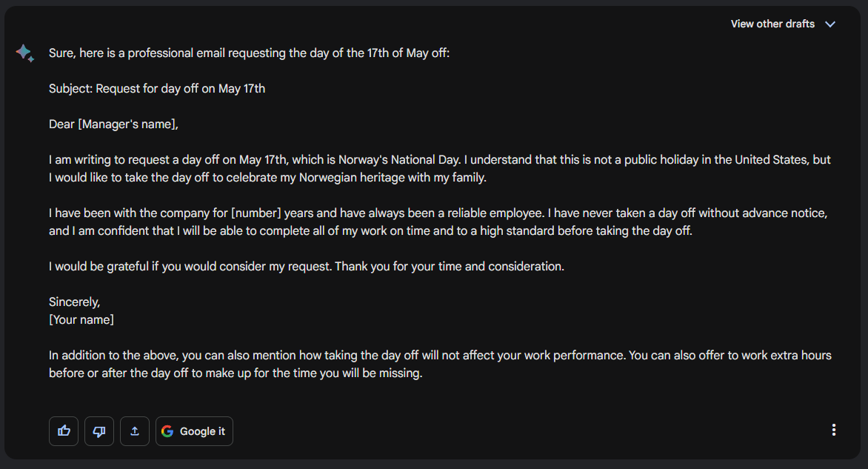Expand the drafts chevron arrow
The image size is (868, 469).
coord(830,24)
